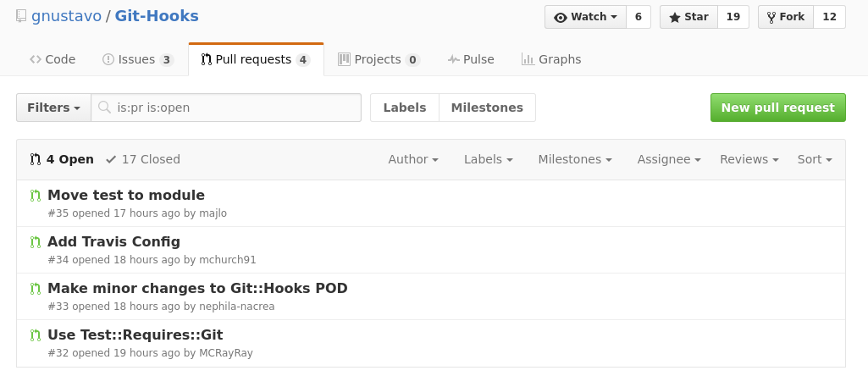Viewport: 868px width, 376px height.
Task: Click pull request icon beside Add Travis Config
Action: [36, 242]
